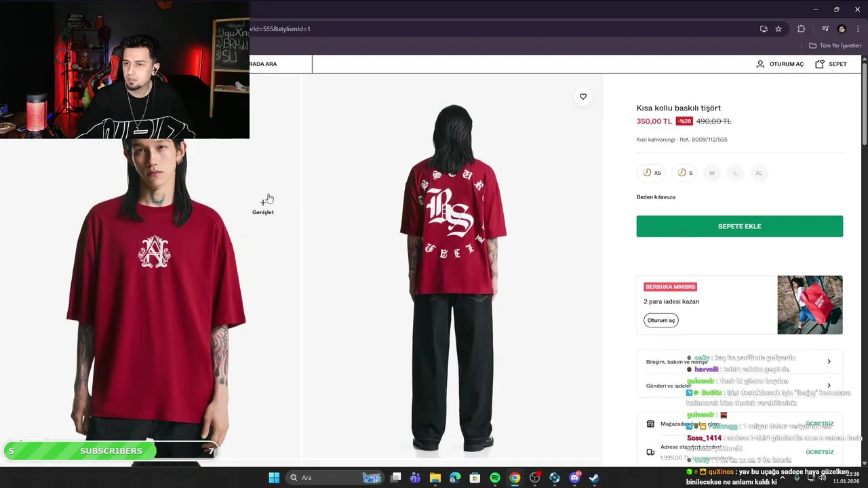Click the page vertical scrollbar

coord(865,102)
